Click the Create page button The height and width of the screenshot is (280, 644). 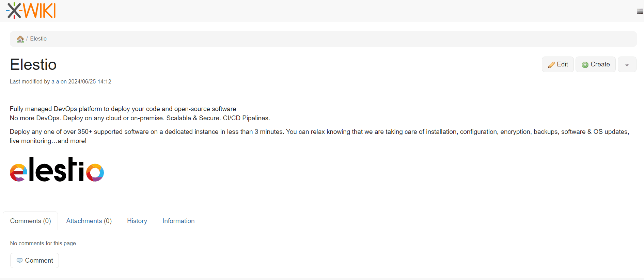[595, 64]
